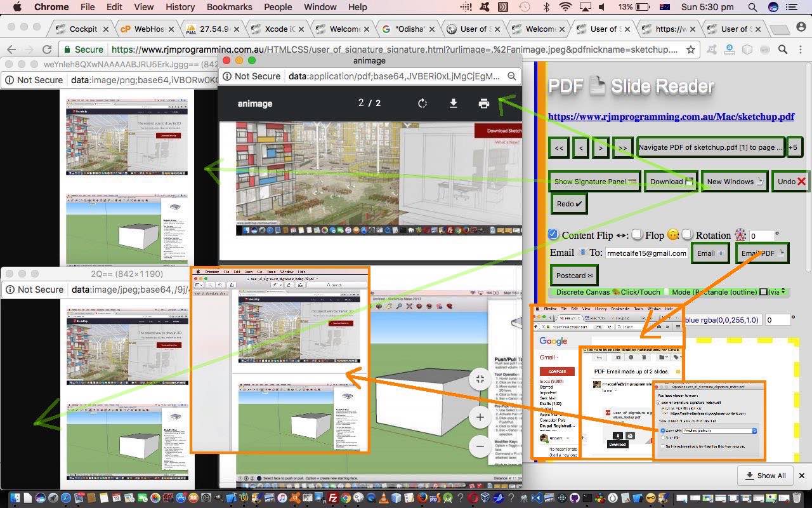
Task: Print the PDF from the animage viewer toolbar
Action: click(484, 104)
